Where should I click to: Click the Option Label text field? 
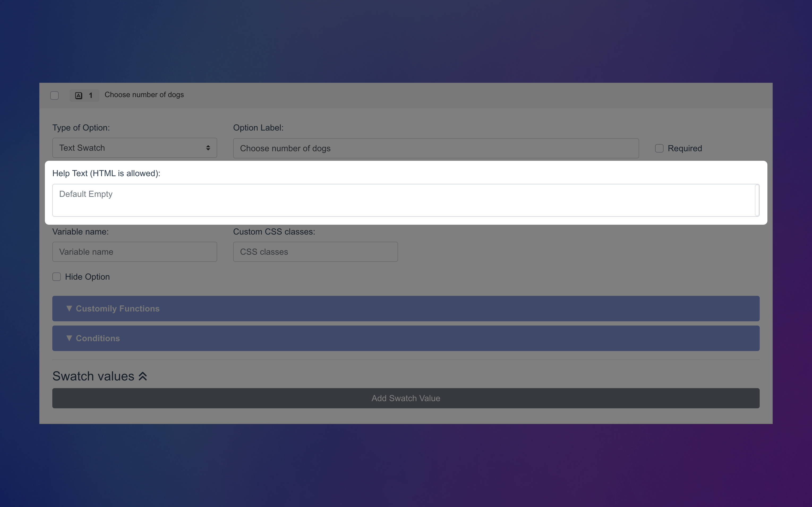point(435,148)
